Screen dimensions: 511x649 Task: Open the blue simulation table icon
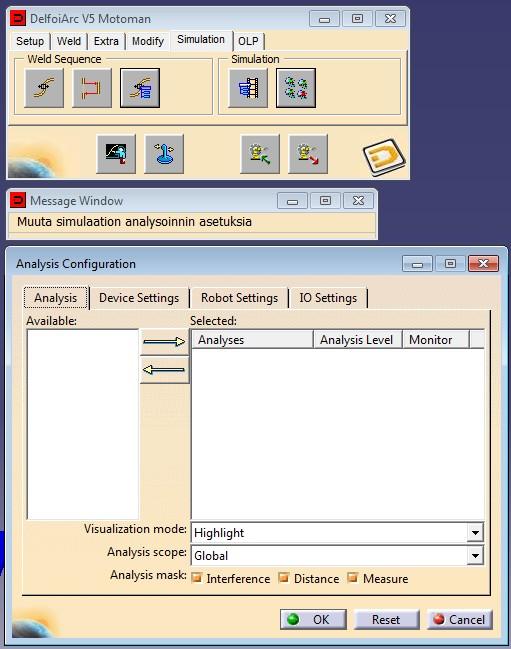pos(248,88)
